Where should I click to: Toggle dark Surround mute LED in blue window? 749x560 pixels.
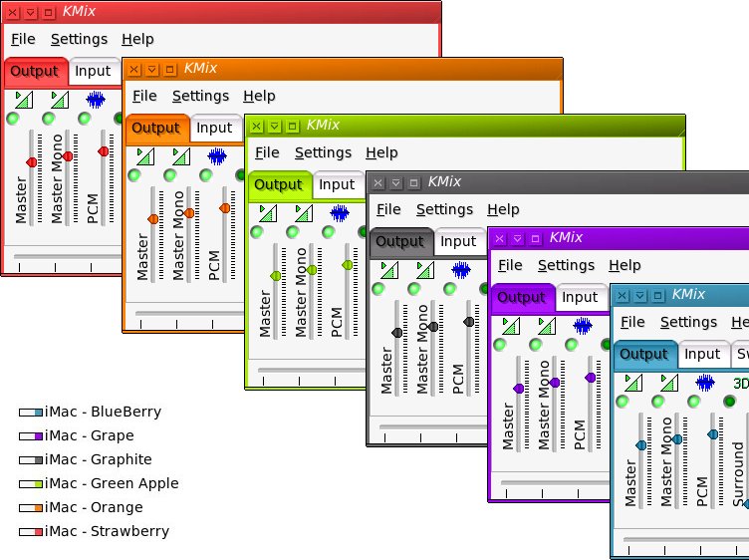(729, 401)
